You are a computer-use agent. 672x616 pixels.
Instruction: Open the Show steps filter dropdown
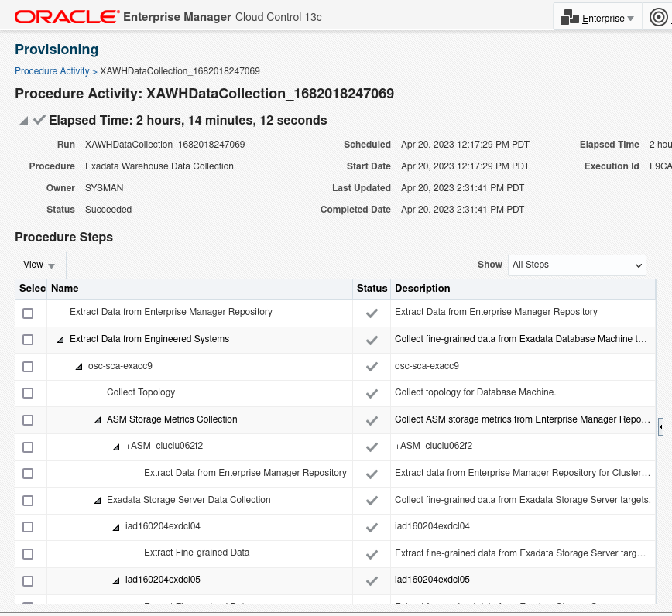coord(577,265)
